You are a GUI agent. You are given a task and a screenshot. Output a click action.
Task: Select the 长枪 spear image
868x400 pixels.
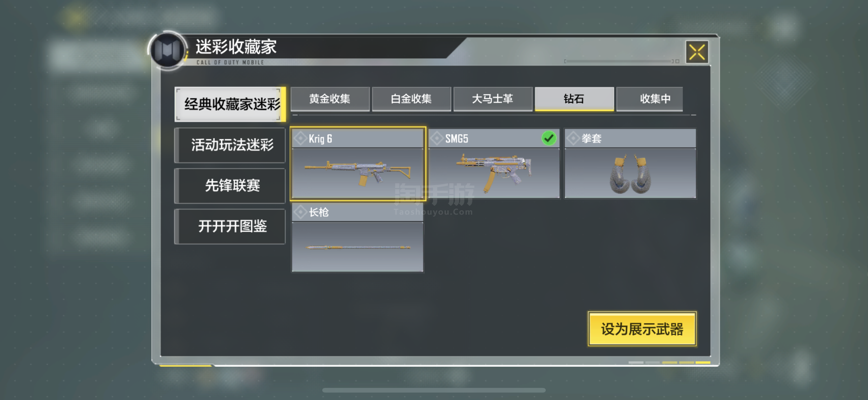[358, 247]
